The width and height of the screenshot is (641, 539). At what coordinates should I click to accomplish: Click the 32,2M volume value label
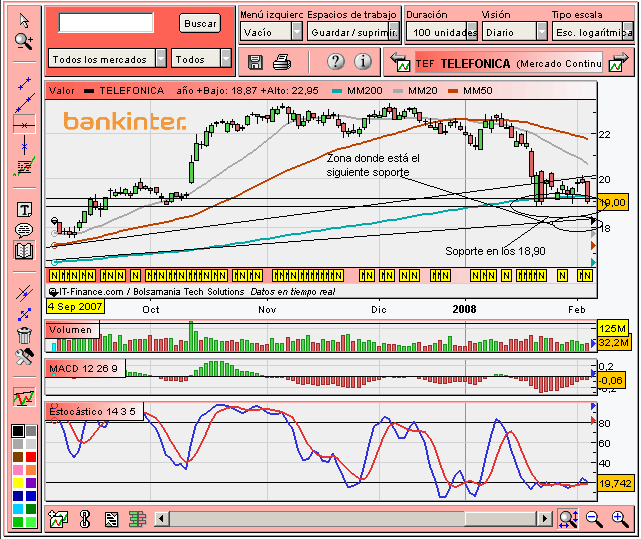(x=613, y=342)
